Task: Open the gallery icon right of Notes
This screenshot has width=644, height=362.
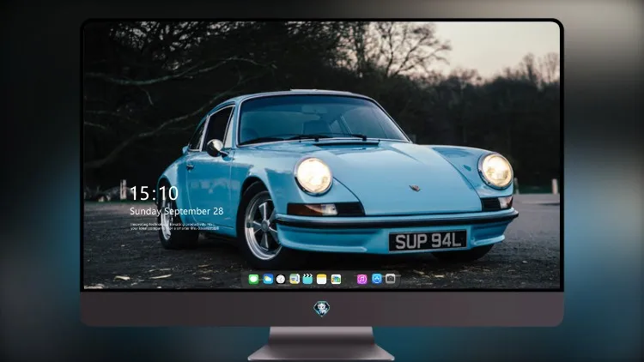Action: coord(336,280)
